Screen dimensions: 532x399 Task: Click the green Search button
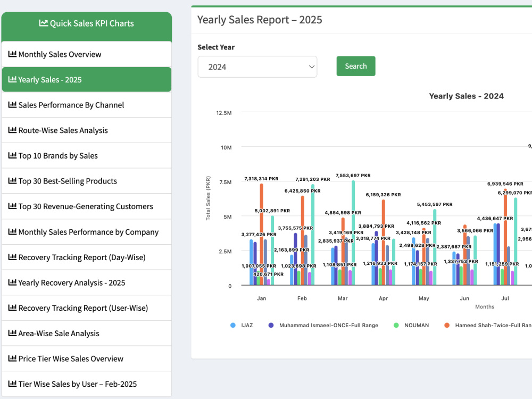click(x=356, y=66)
